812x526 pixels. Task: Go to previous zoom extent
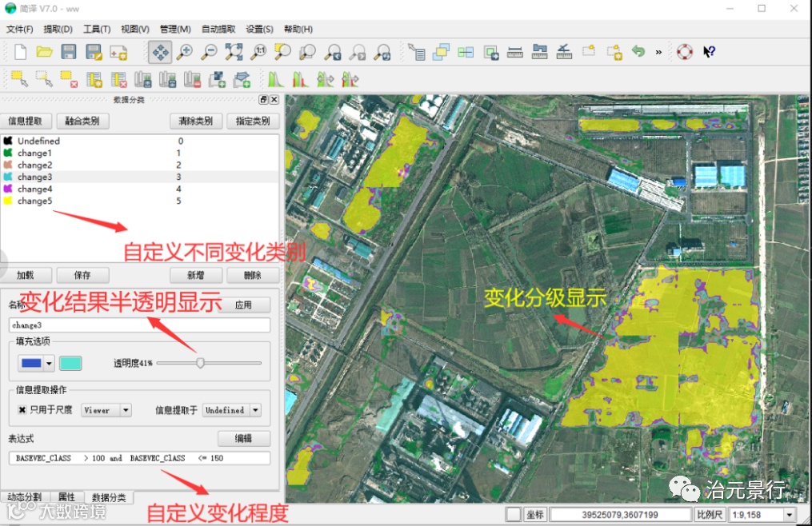coord(333,52)
